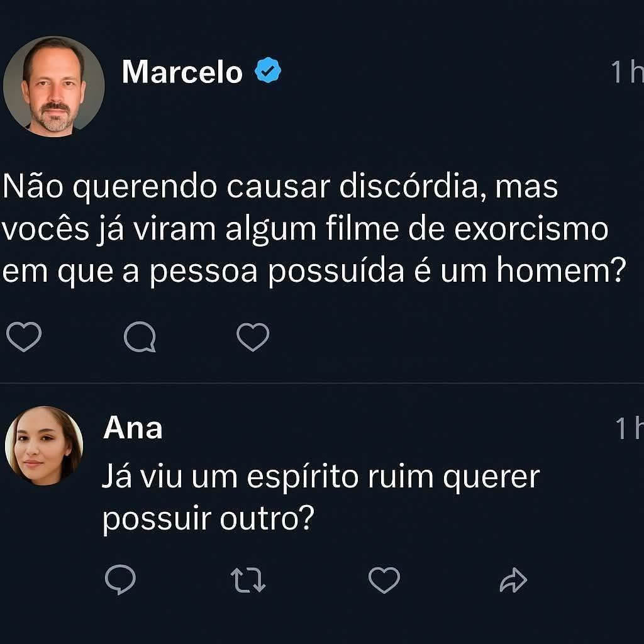
Task: Toggle the like heart on Ana's reply
Action: pos(384,579)
